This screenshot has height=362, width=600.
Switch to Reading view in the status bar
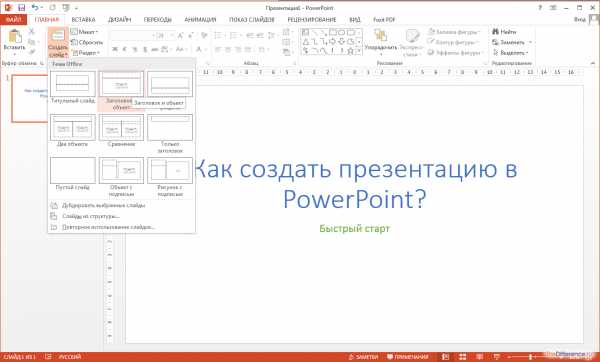[479, 357]
